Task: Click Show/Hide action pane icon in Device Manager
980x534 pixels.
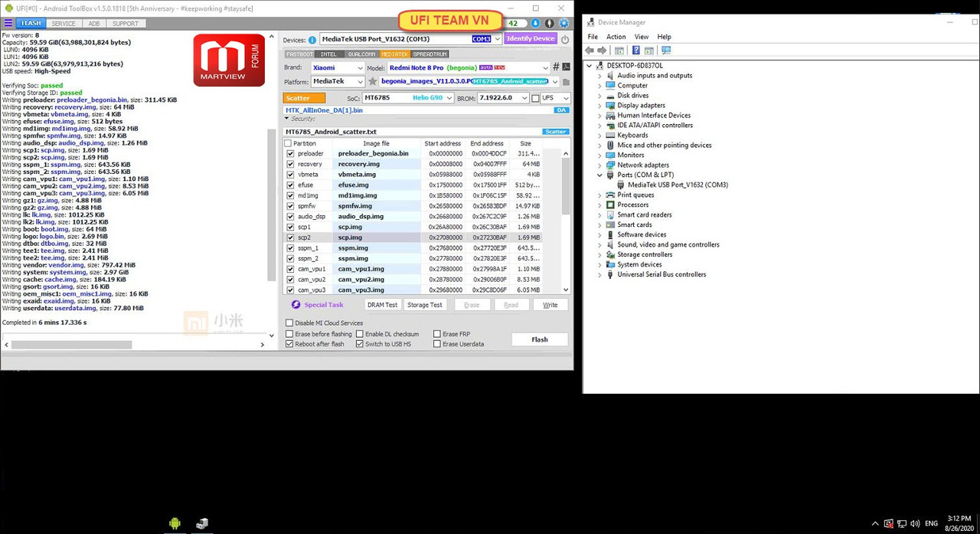Action: [648, 51]
